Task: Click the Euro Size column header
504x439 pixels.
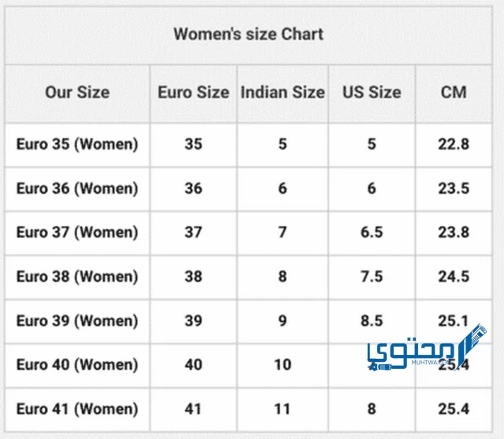Action: 194,92
